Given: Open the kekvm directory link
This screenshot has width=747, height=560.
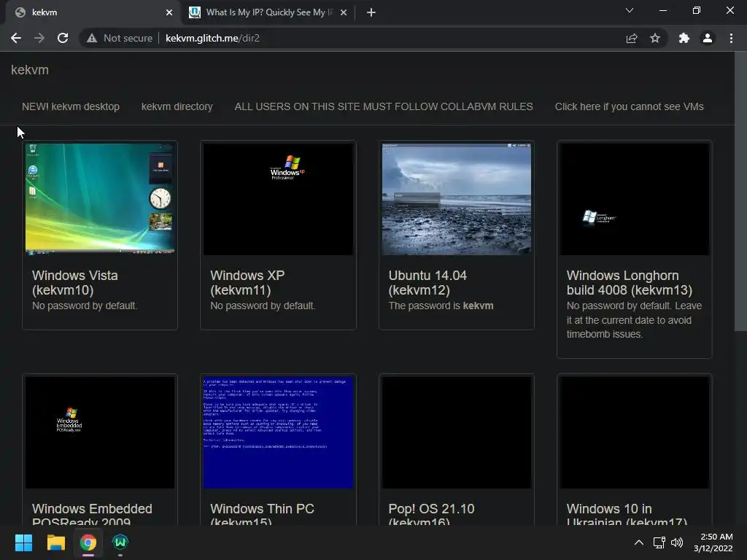Looking at the screenshot, I should point(177,106).
